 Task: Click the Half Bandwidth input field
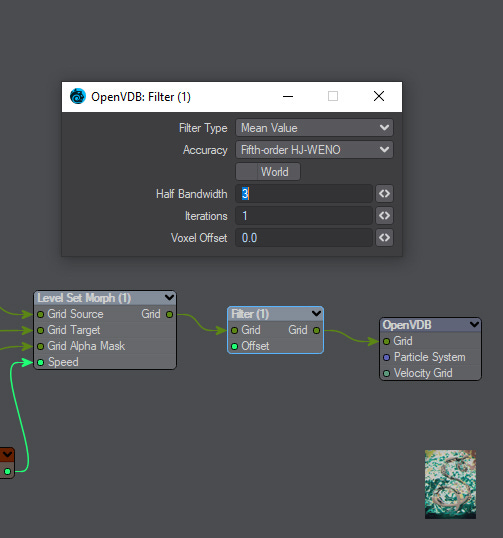coord(304,194)
